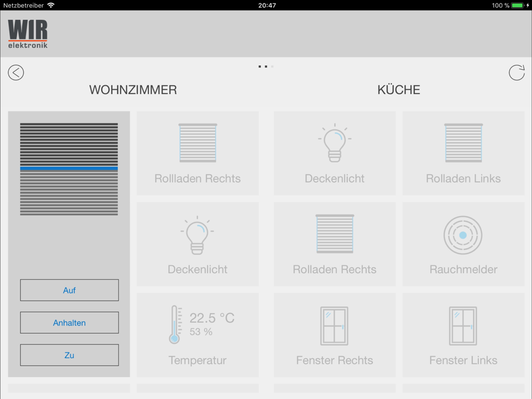Select Küche Rolladen Rechts shutter icon
532x399 pixels.
tap(335, 234)
